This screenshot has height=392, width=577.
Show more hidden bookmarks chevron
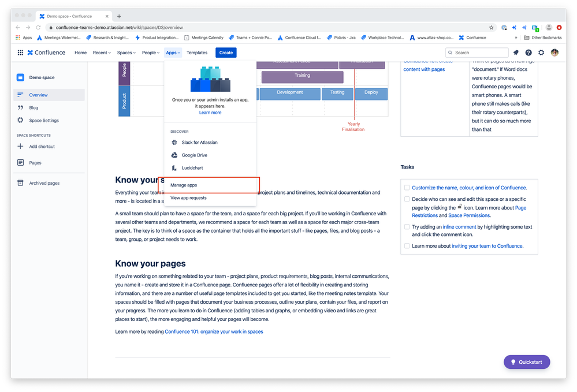[x=516, y=38]
